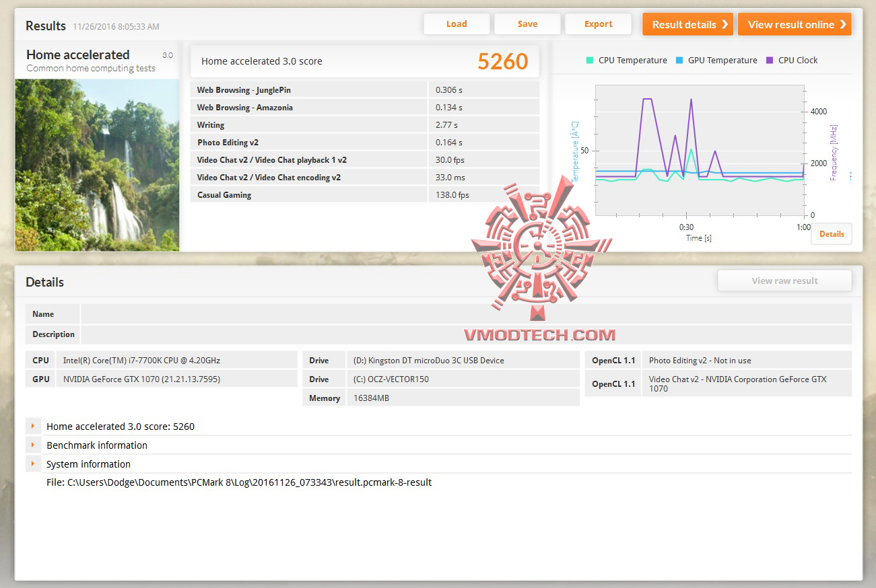Click the 0.306 s JunglePin value
This screenshot has width=876, height=588.
449,90
